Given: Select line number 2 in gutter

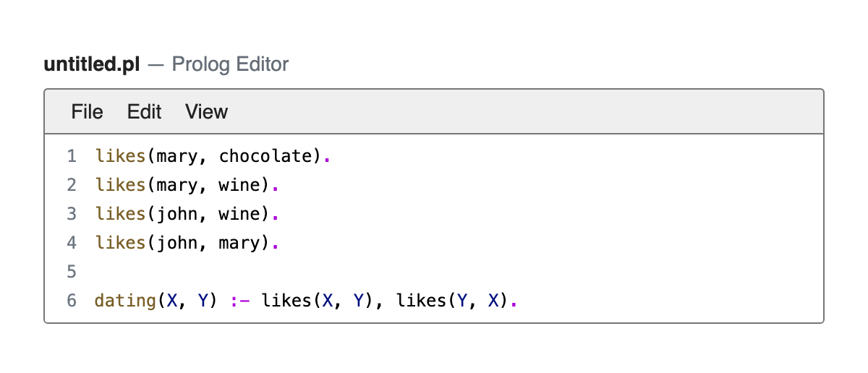Looking at the screenshot, I should [x=71, y=184].
